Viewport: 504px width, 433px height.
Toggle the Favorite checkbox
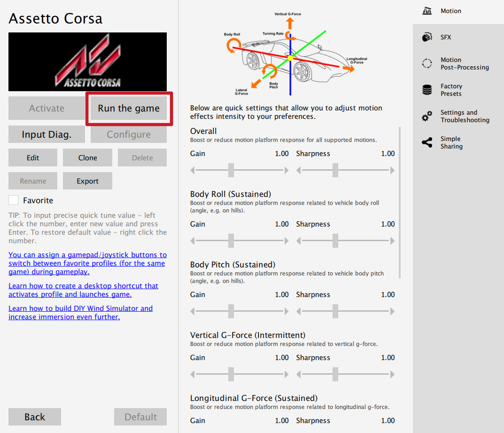(14, 200)
